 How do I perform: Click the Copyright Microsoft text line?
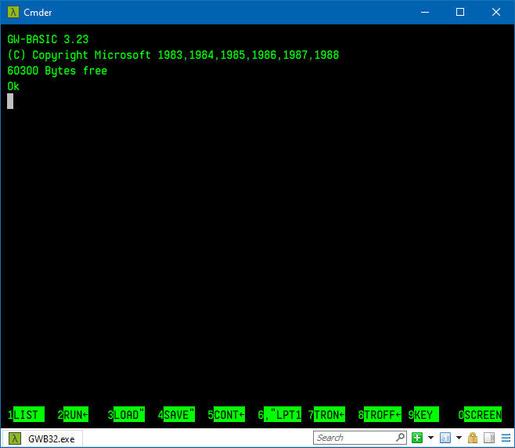coord(173,55)
